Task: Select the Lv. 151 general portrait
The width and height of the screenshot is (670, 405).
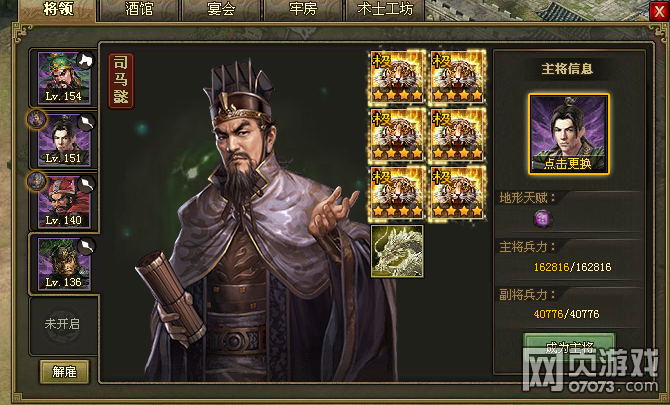Action: (64, 140)
